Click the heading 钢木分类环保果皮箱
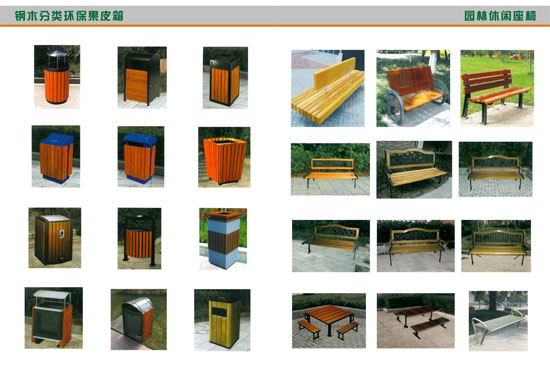The height and width of the screenshot is (373, 550). pos(69,16)
